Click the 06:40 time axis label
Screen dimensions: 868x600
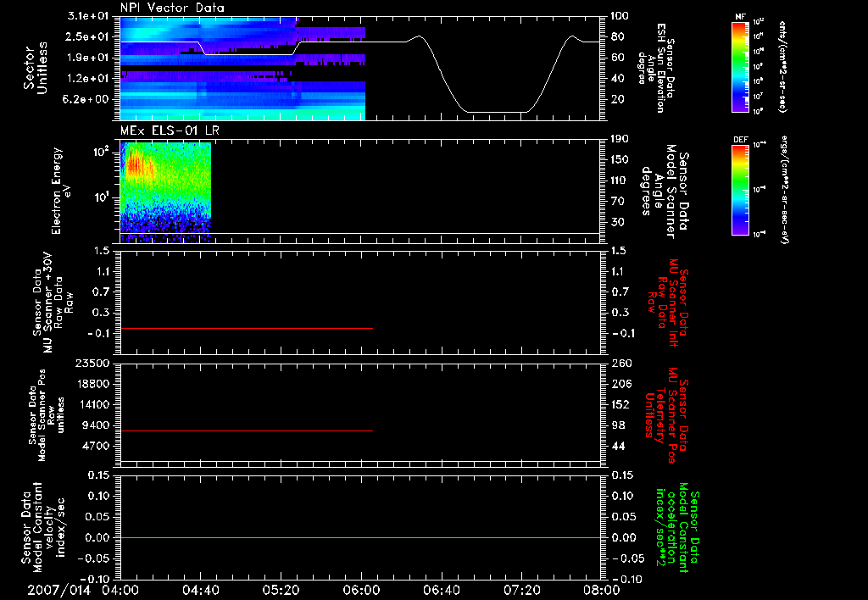[441, 591]
